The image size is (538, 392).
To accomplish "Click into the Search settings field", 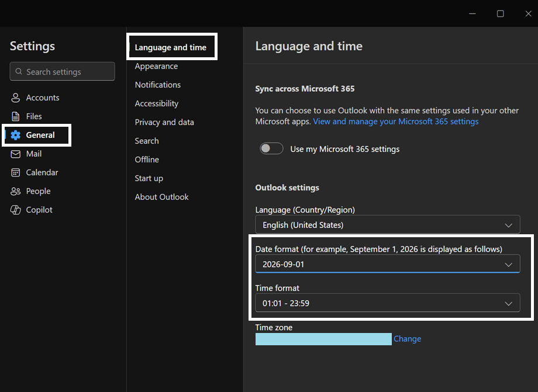I will pyautogui.click(x=67, y=72).
